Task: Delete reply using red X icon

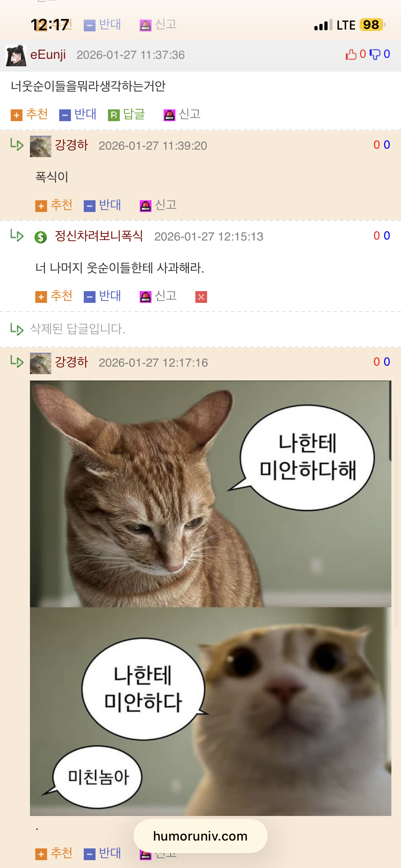Action: pyautogui.click(x=201, y=297)
